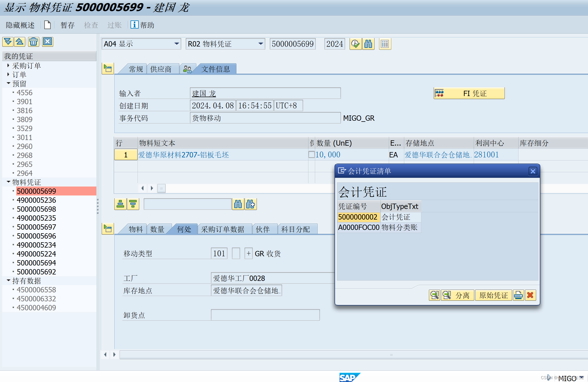Click the new document page icon
The width and height of the screenshot is (588, 382).
click(48, 25)
